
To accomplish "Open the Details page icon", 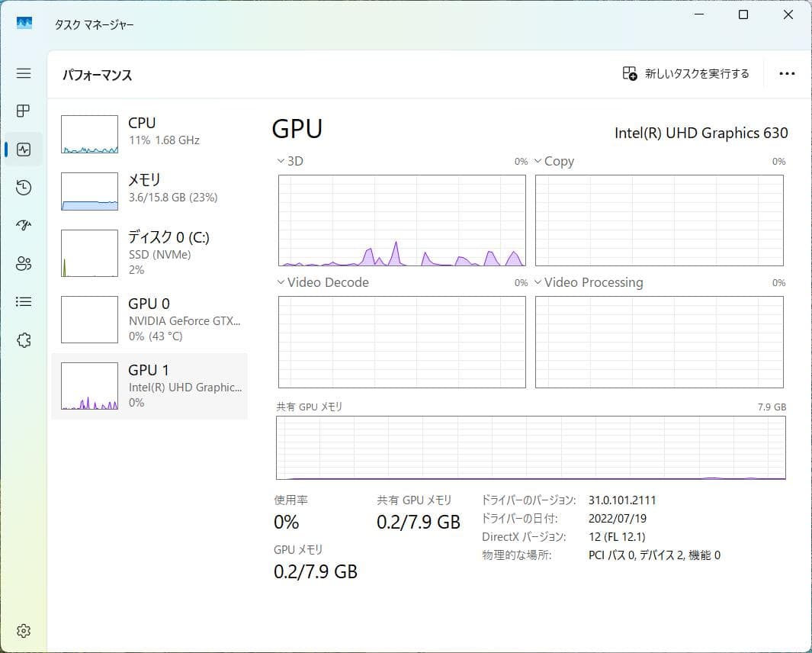I will click(24, 301).
